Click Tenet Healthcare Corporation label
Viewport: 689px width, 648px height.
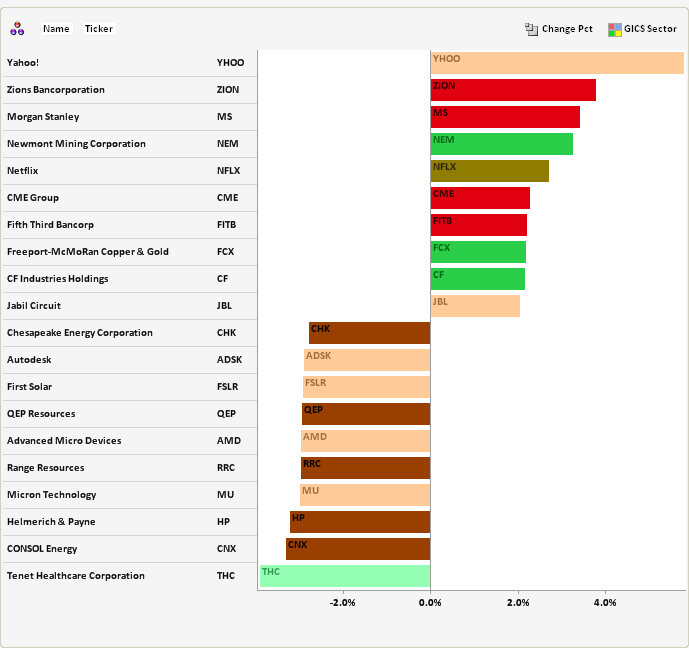click(x=76, y=576)
